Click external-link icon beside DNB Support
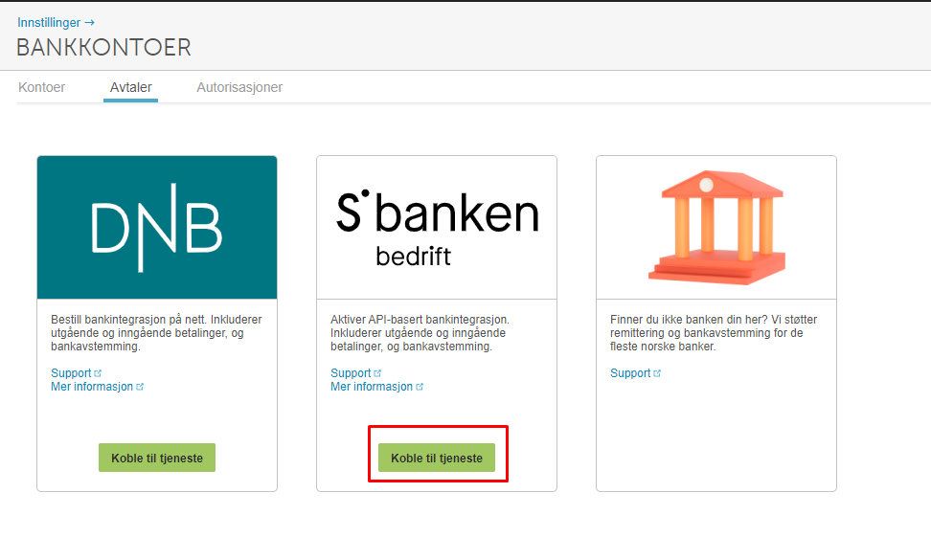Image resolution: width=931 pixels, height=560 pixels. [x=98, y=373]
